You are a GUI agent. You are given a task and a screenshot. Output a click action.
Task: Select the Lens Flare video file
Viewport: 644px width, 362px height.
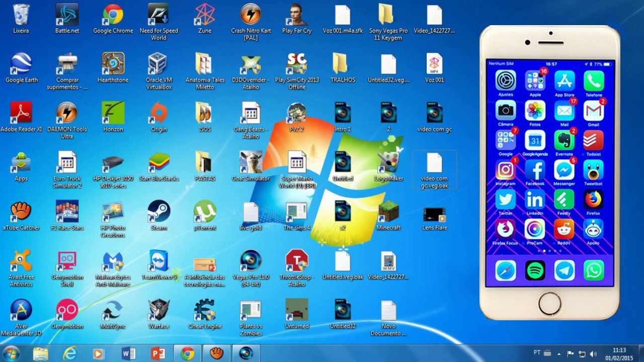pos(434,216)
